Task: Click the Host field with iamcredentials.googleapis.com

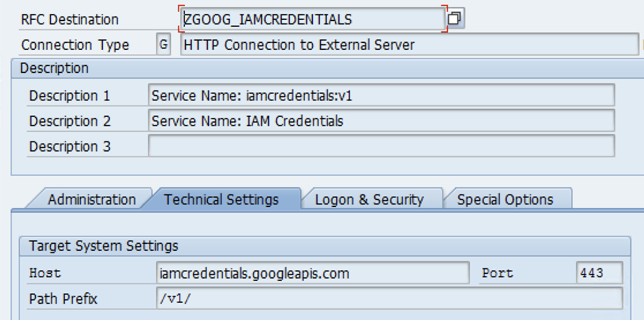Action: (x=312, y=273)
